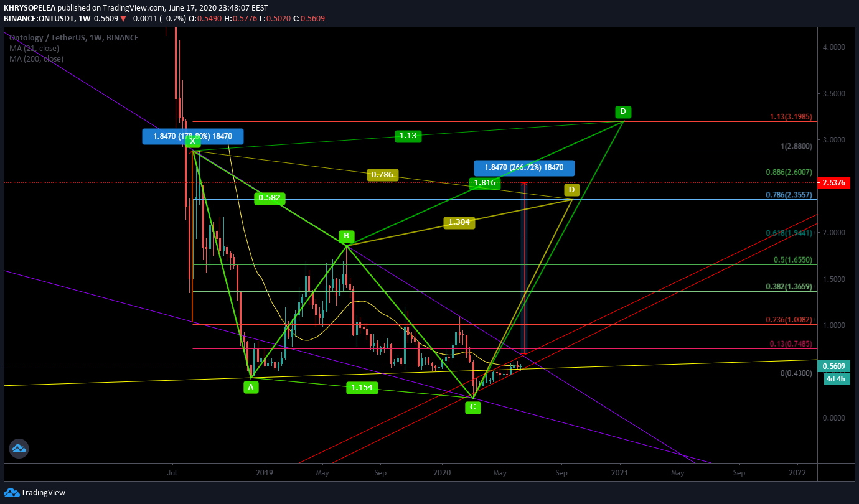Open the TradingView logo at the bottom left
The image size is (859, 504).
(34, 493)
